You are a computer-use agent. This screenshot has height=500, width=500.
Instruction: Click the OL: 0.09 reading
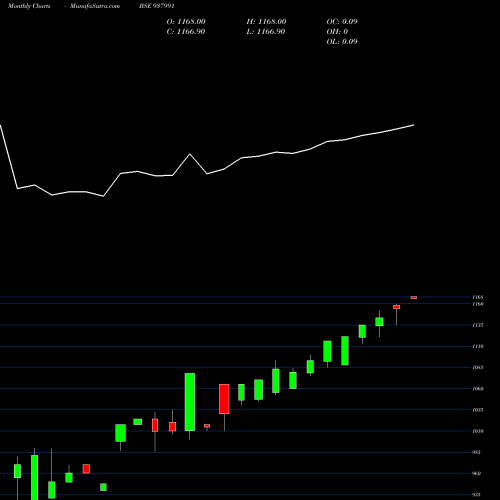point(342,42)
